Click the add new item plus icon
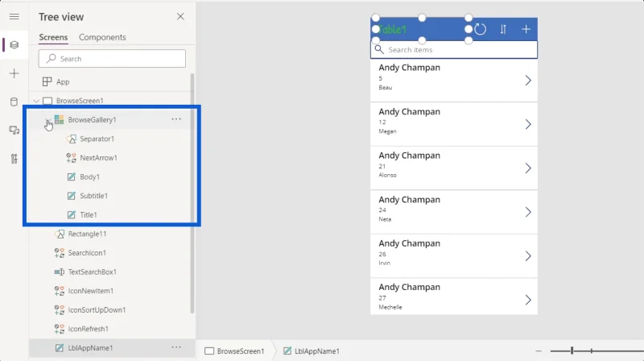Image resolution: width=644 pixels, height=361 pixels. click(526, 29)
